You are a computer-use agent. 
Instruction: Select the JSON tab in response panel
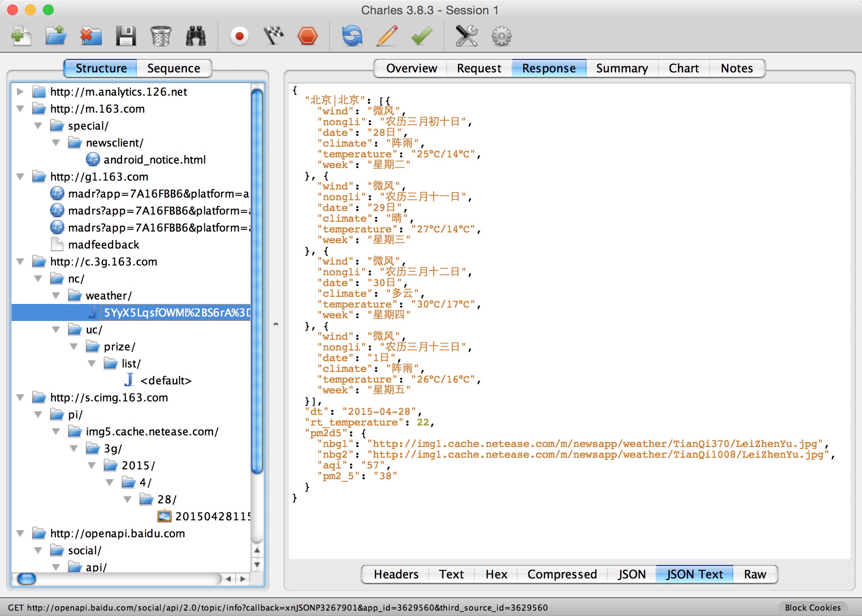[x=630, y=574]
